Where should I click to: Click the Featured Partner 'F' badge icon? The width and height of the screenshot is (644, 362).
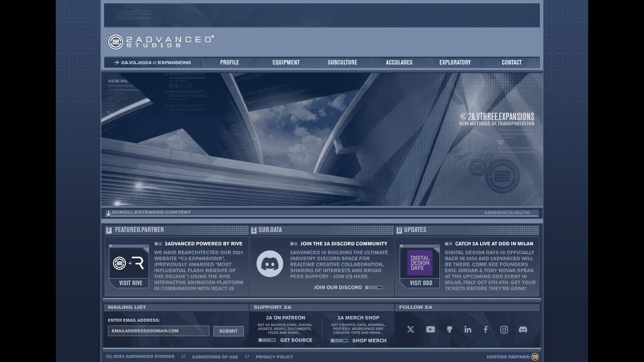click(109, 230)
